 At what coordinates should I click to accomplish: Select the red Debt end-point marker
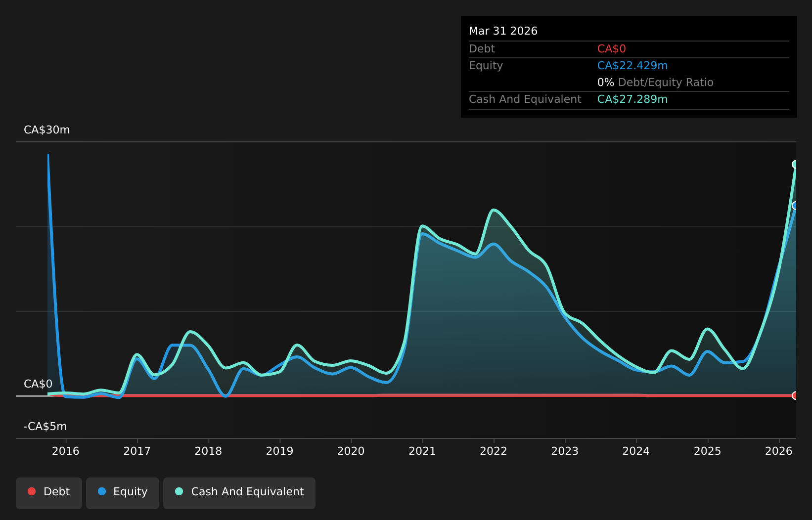tap(795, 395)
